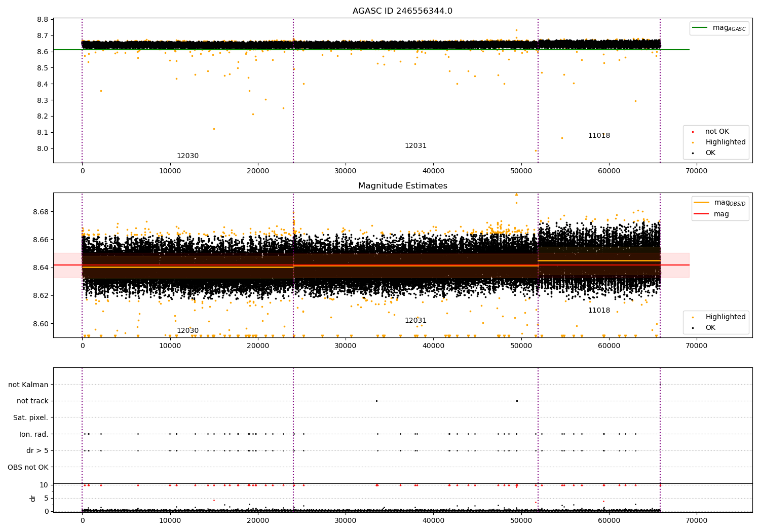Click obsid label '12031' in middle plot
Screen dimensions: 760x532
pos(415,321)
